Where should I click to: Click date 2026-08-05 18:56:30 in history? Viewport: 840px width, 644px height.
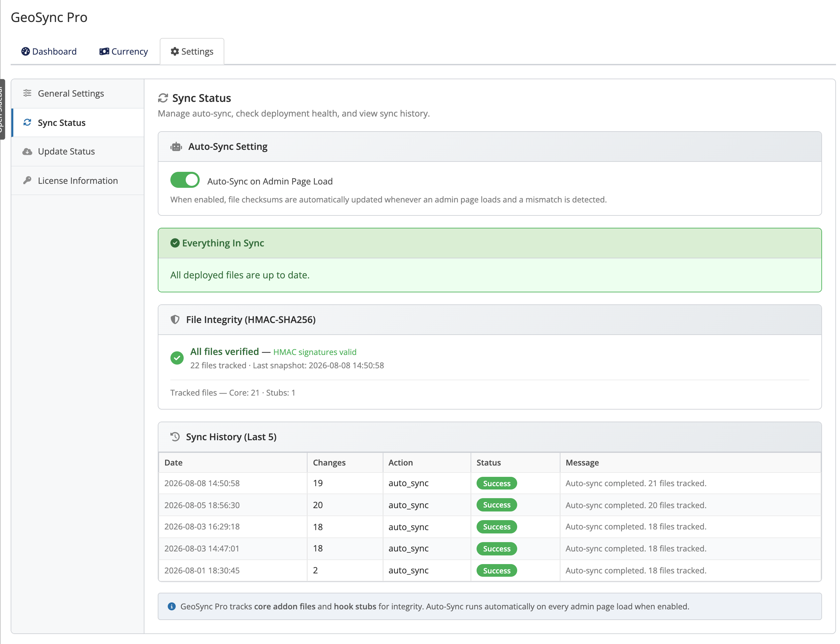point(202,505)
